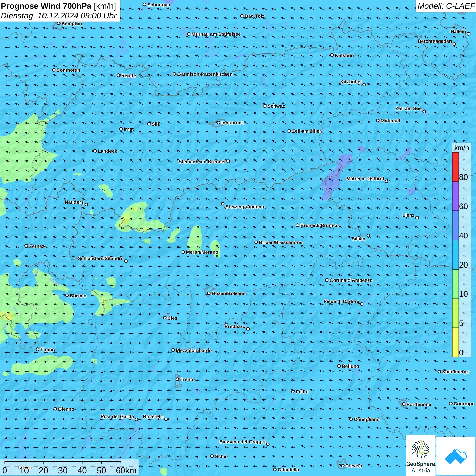This screenshot has height=476, width=476.
Task: Click the Codroipo label
Action: (464, 404)
